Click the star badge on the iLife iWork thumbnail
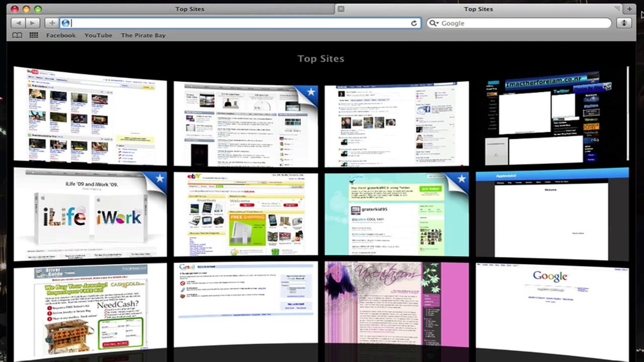Viewport: 644px width, 362px height. coord(159,178)
